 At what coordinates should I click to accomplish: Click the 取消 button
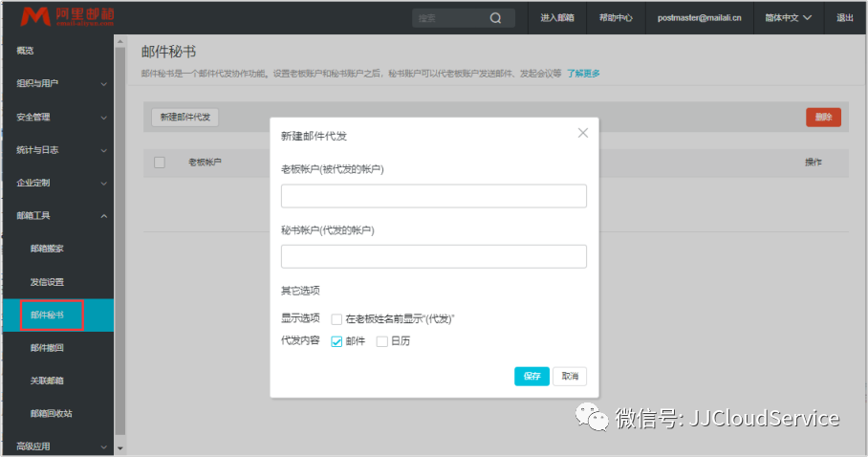pyautogui.click(x=570, y=376)
